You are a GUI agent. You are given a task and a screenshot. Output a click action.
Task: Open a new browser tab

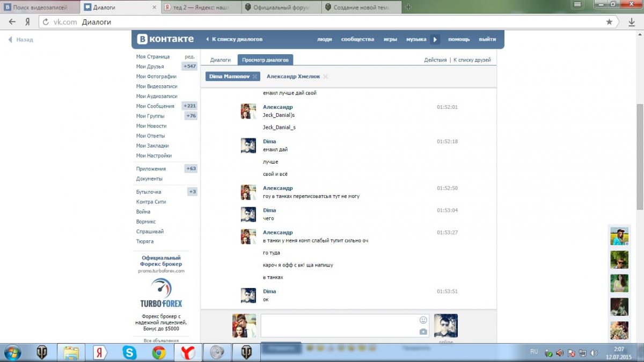click(408, 7)
